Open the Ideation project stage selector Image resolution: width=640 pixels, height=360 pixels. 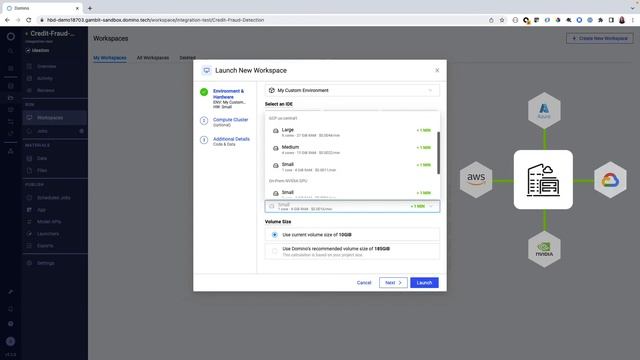[x=37, y=51]
